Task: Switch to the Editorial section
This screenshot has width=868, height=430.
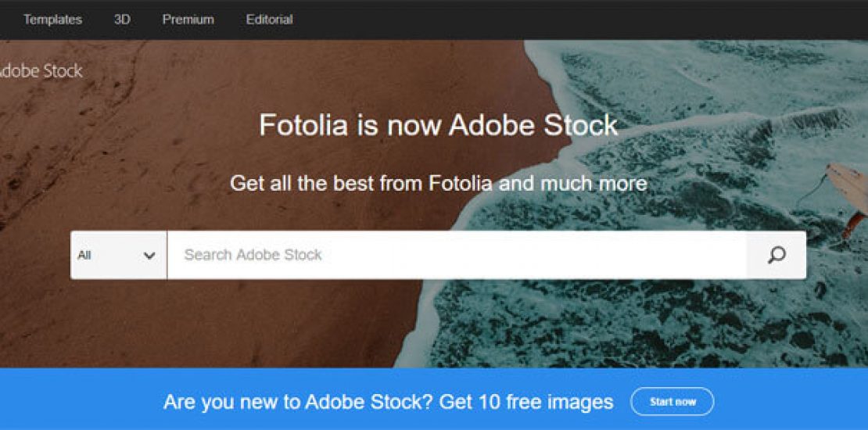Action: point(269,20)
